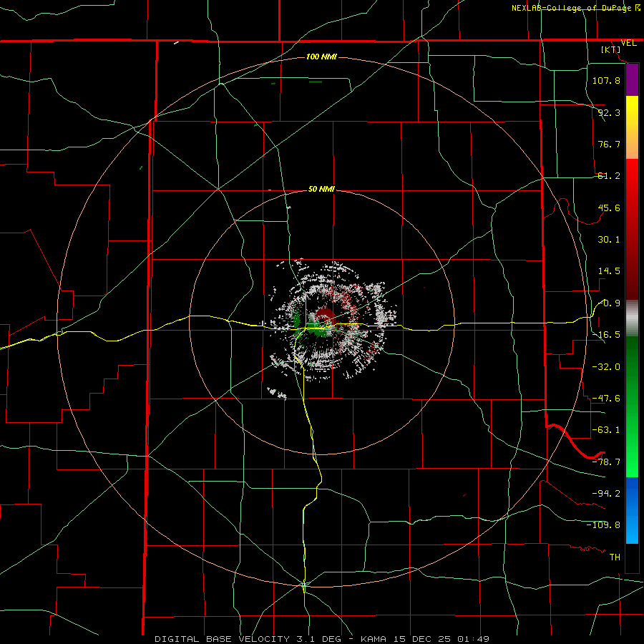Image resolution: width=644 pixels, height=644 pixels.
Task: Click the small gray echo cluster south-southwest of radar
Action: point(277,393)
